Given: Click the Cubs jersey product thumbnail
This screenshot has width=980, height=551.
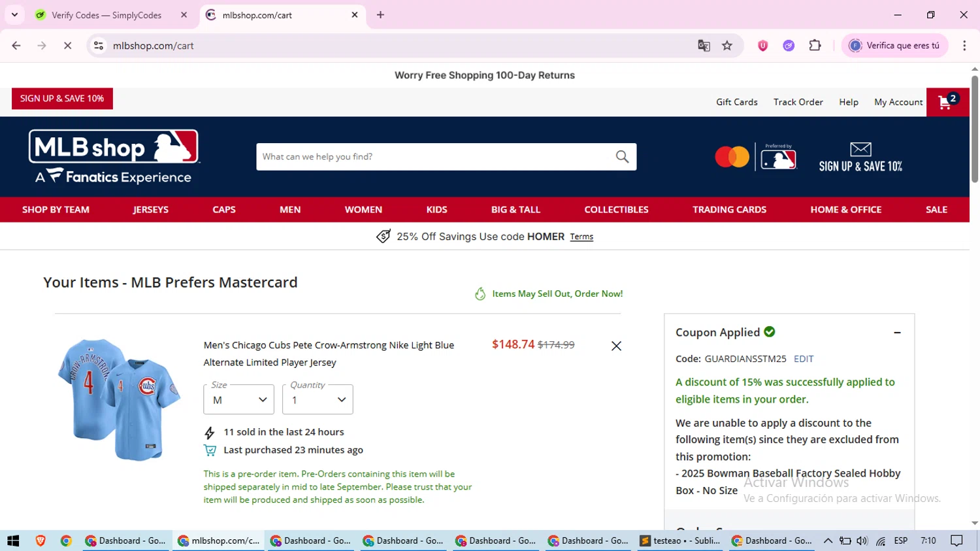Looking at the screenshot, I should (118, 399).
